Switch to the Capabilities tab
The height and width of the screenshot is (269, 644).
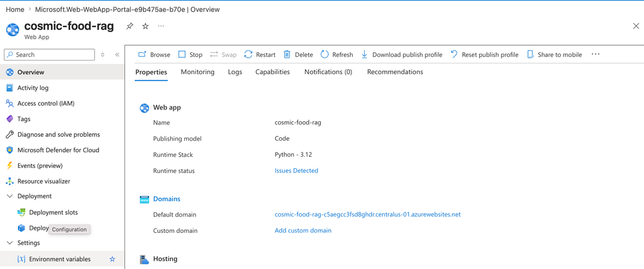273,72
